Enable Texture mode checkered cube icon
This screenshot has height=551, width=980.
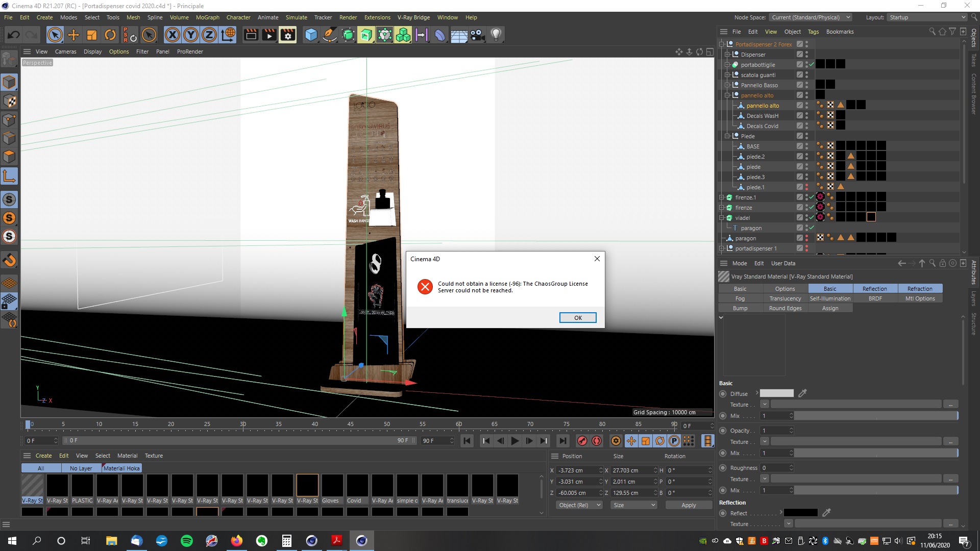pyautogui.click(x=9, y=101)
